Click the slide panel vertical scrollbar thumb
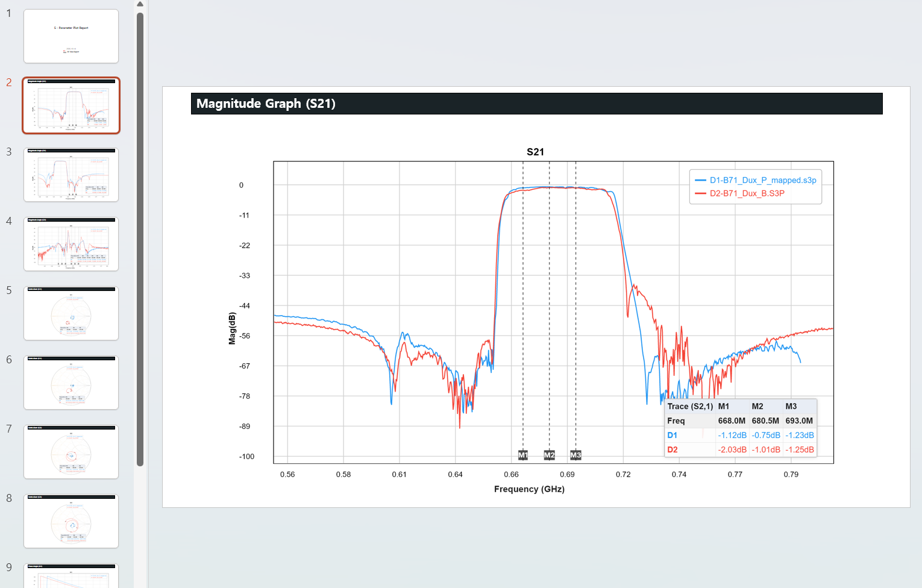922x588 pixels. coord(140,239)
